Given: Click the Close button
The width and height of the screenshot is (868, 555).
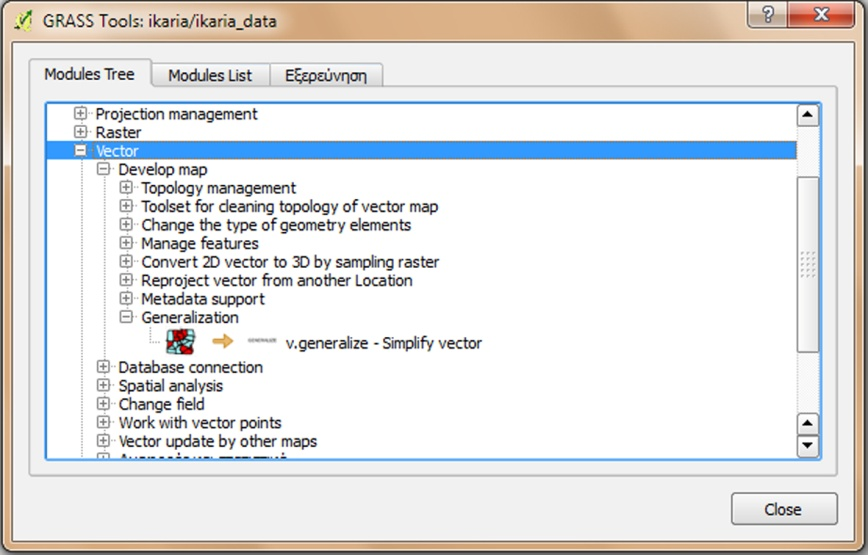Looking at the screenshot, I should pos(784,509).
